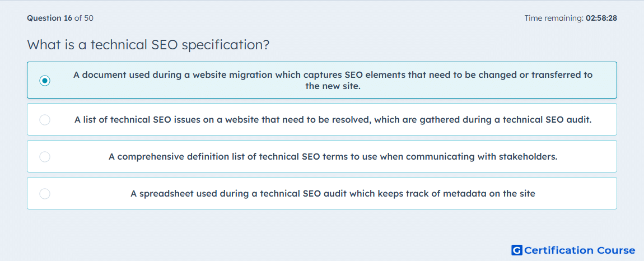
Task: Click the highlighted selected answer card background
Action: (x=322, y=80)
